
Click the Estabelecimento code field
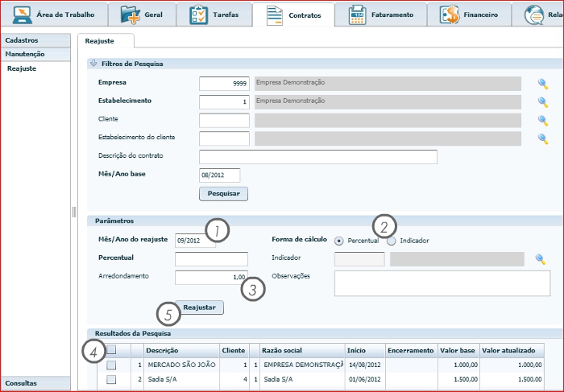pos(224,102)
